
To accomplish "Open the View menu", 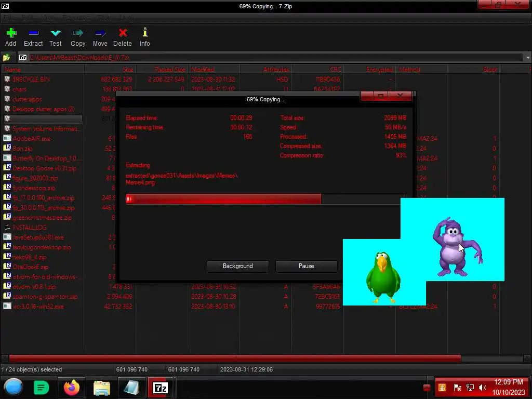I will 48,17.
